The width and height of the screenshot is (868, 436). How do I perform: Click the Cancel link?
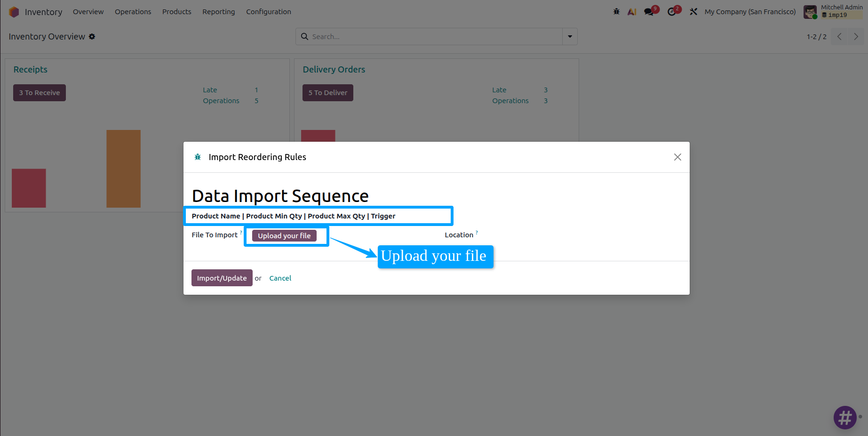click(x=280, y=278)
